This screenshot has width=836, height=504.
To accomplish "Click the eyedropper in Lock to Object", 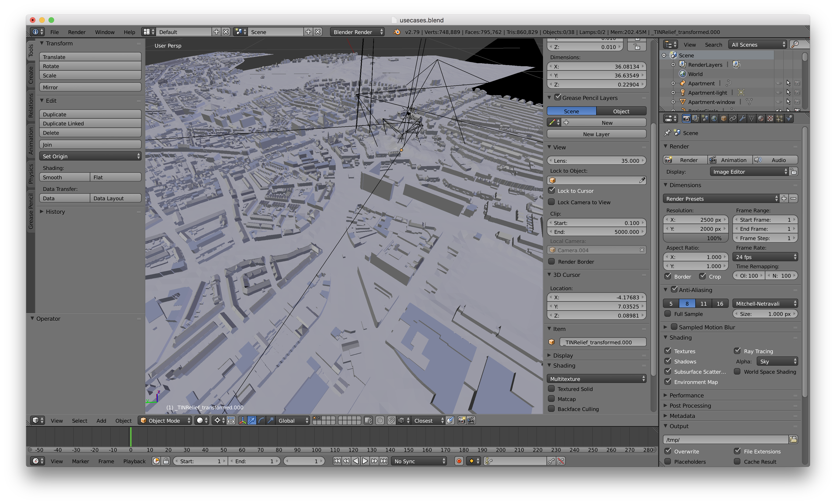I will [x=642, y=180].
